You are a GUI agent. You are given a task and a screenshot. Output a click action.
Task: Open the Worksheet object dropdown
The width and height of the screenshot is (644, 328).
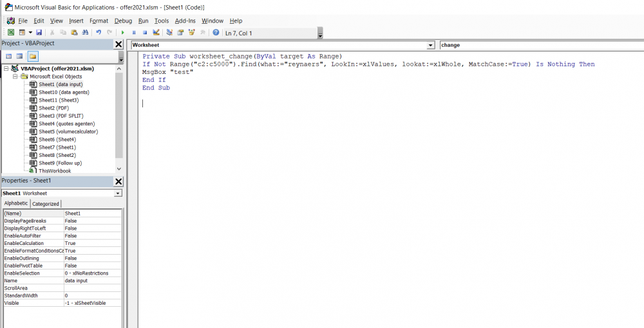tap(430, 45)
